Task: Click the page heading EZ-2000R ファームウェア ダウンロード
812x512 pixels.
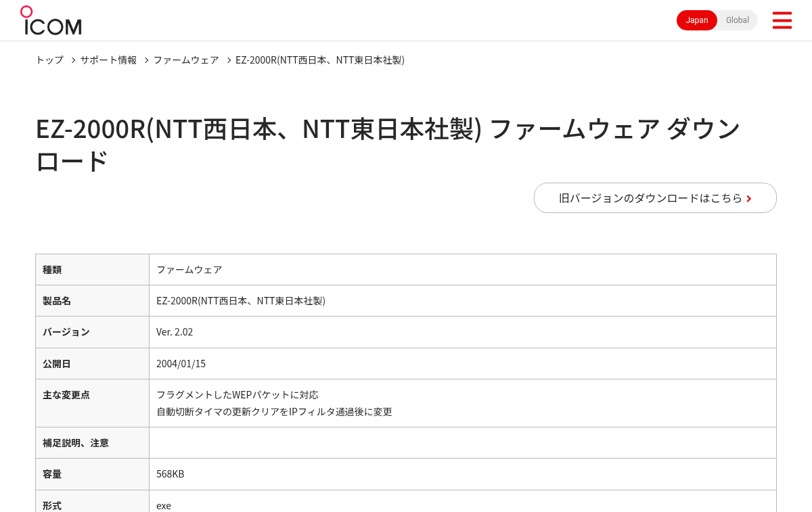Action: [x=388, y=145]
